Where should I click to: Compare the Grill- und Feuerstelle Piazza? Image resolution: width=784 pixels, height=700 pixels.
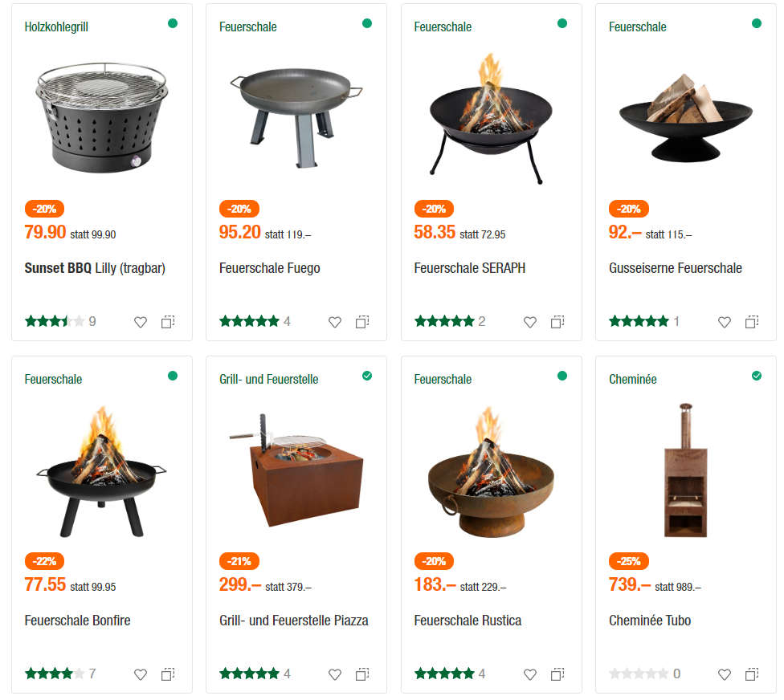pyautogui.click(x=362, y=674)
